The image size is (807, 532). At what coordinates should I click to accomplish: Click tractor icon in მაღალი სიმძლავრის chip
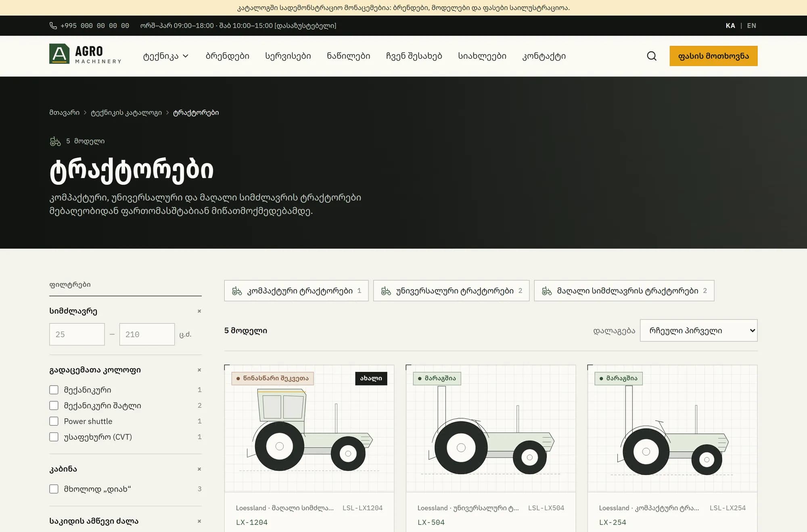point(547,291)
